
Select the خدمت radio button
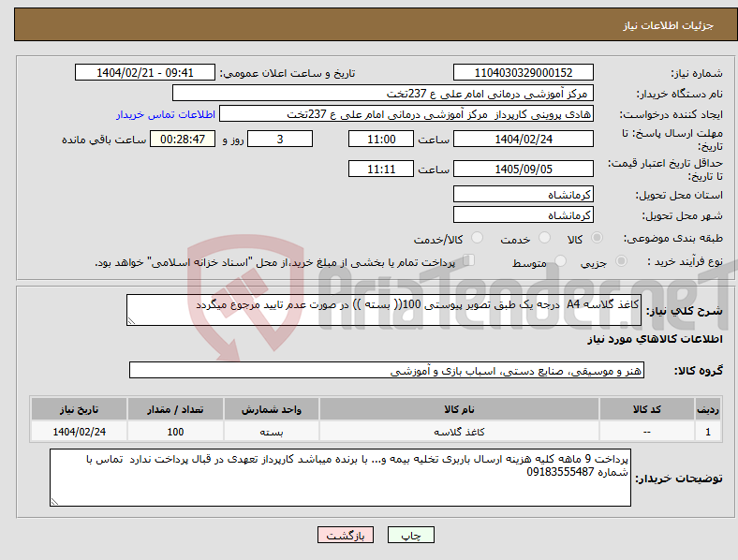544,238
